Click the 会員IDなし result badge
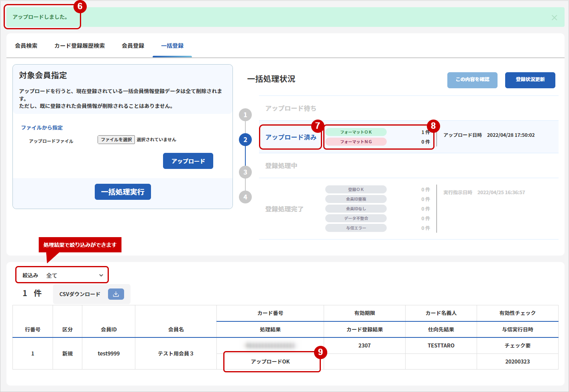The image size is (569, 392). (x=356, y=209)
